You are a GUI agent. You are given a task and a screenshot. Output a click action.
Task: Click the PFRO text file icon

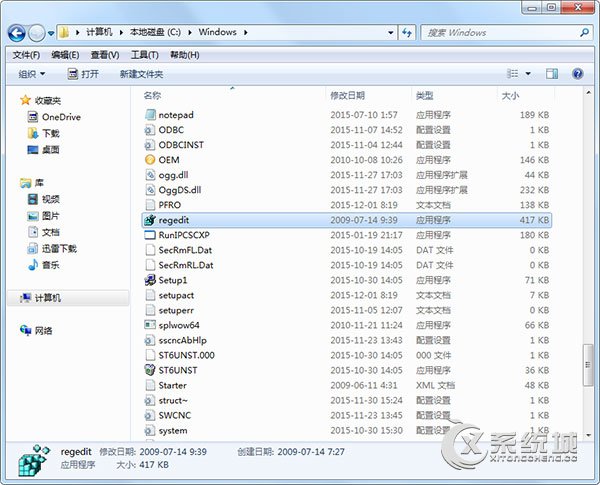pyautogui.click(x=150, y=205)
